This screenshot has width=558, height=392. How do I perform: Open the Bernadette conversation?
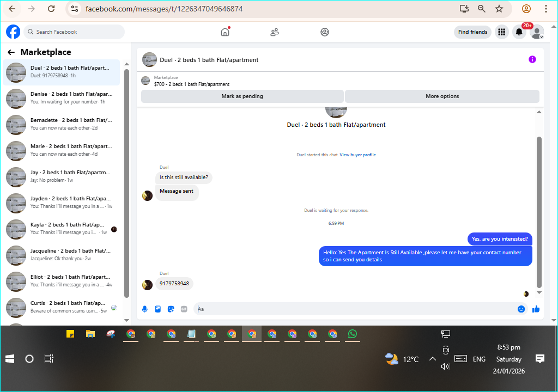[62, 125]
